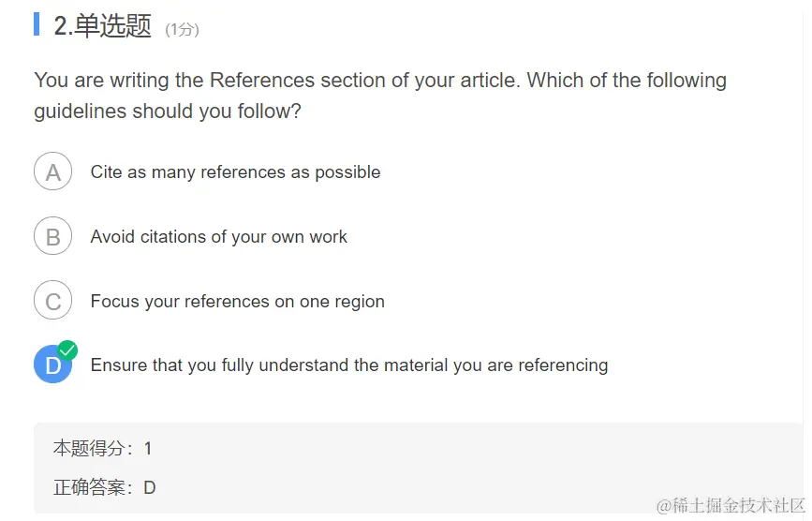Click the score value 1 in result panel

(x=148, y=449)
